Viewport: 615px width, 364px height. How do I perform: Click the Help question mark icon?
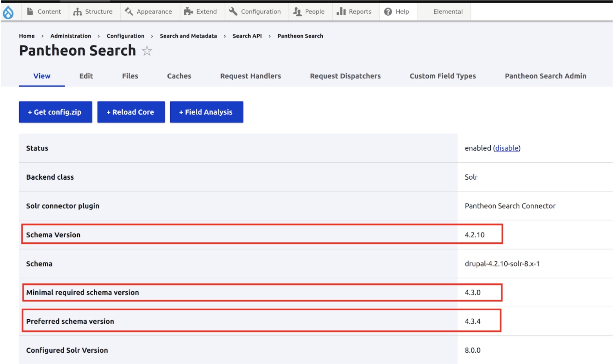[388, 12]
